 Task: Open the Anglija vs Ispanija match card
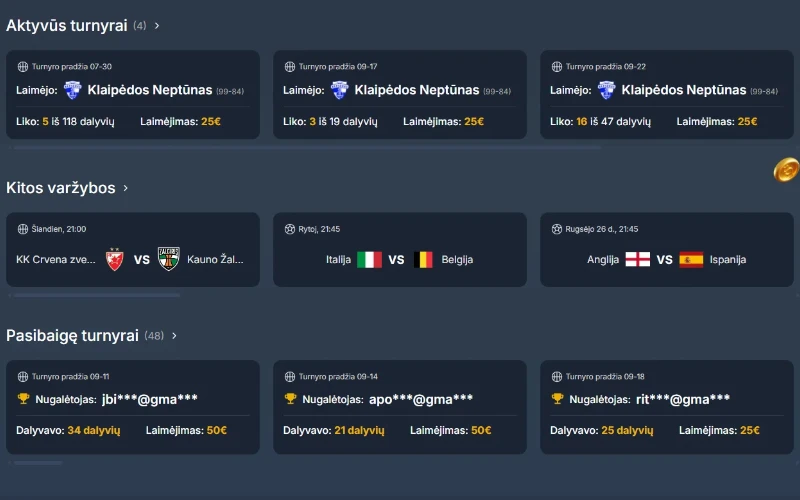click(x=667, y=249)
